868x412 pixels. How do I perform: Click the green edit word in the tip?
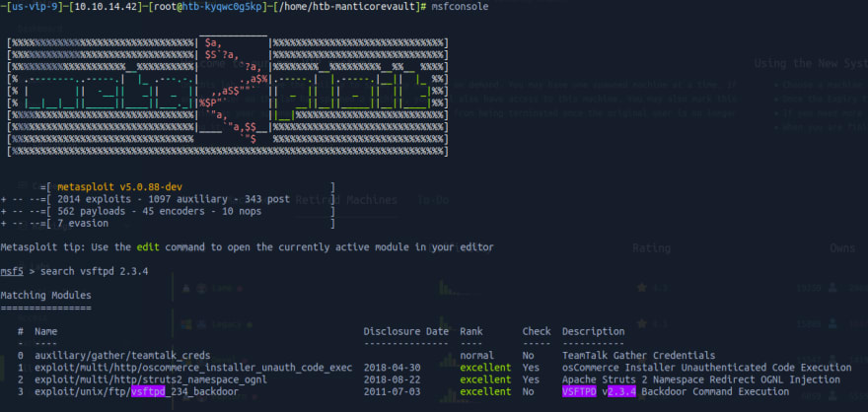pos(148,247)
